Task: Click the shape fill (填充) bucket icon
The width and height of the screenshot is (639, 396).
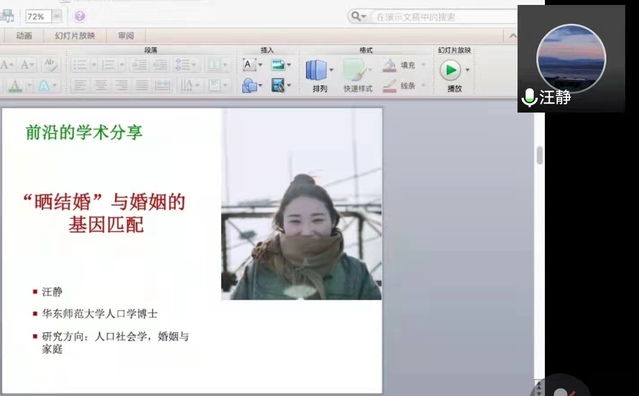Action: (390, 65)
